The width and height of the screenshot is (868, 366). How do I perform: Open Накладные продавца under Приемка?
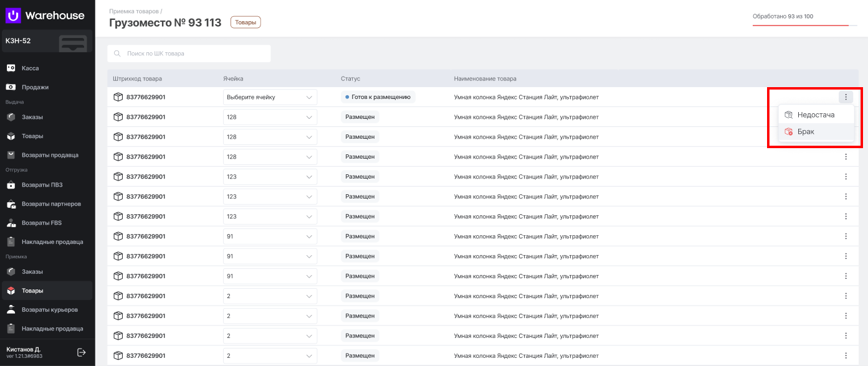pyautogui.click(x=52, y=329)
